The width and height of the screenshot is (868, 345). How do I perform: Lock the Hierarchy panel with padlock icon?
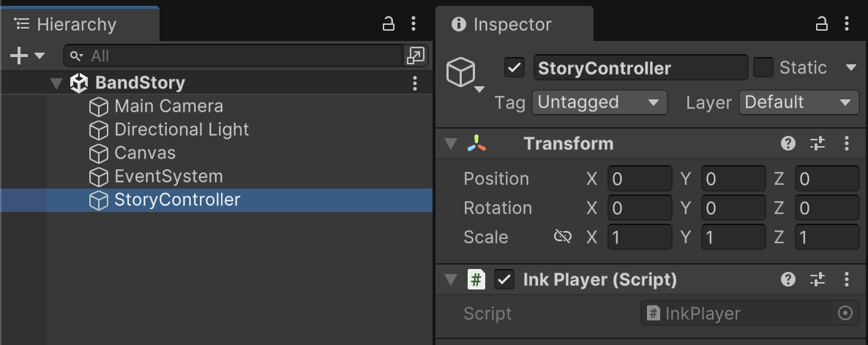tap(389, 24)
